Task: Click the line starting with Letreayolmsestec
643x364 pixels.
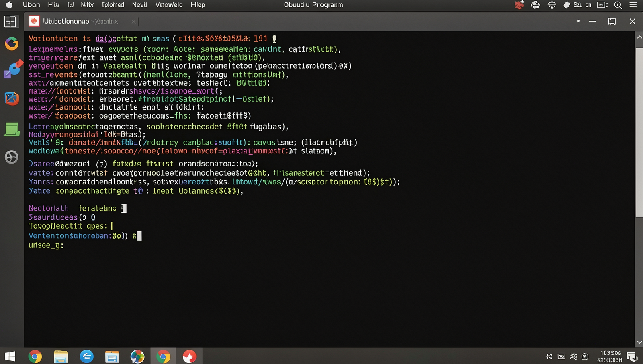Action: tap(158, 127)
